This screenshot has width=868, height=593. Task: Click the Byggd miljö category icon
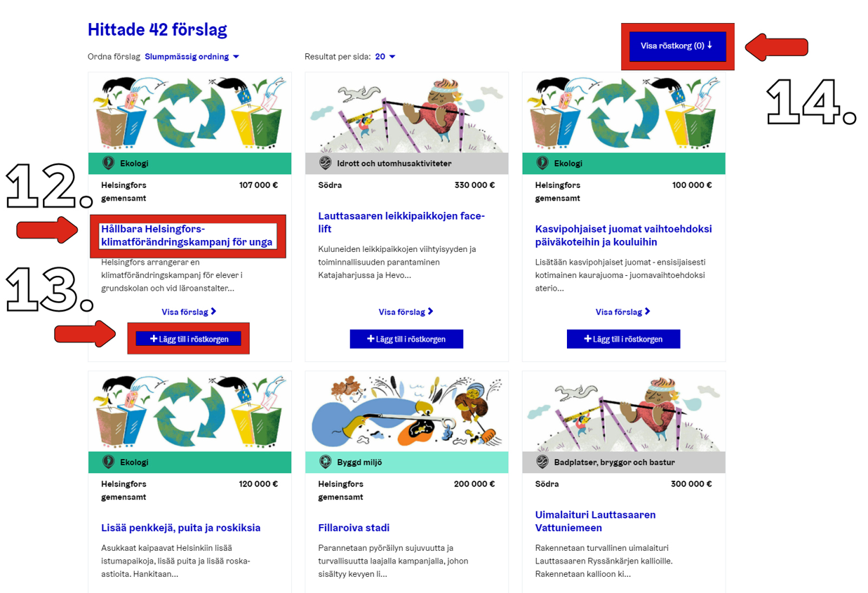pos(325,462)
